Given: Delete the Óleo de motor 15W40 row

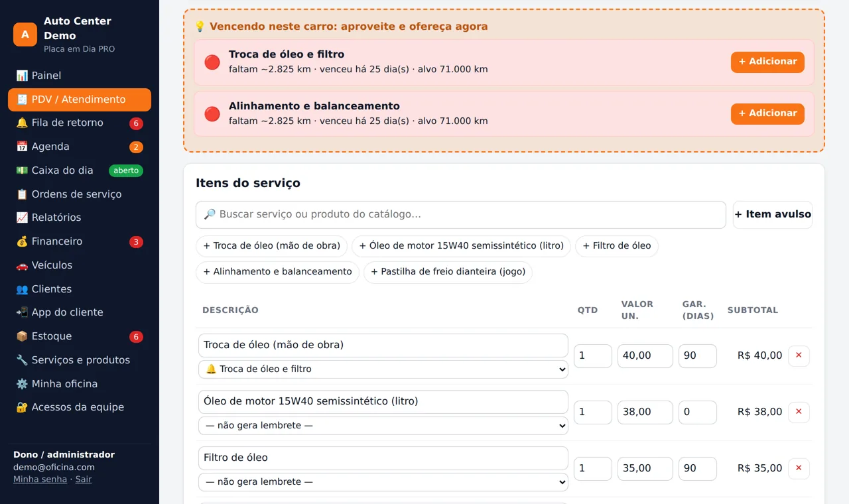Looking at the screenshot, I should [x=799, y=412].
